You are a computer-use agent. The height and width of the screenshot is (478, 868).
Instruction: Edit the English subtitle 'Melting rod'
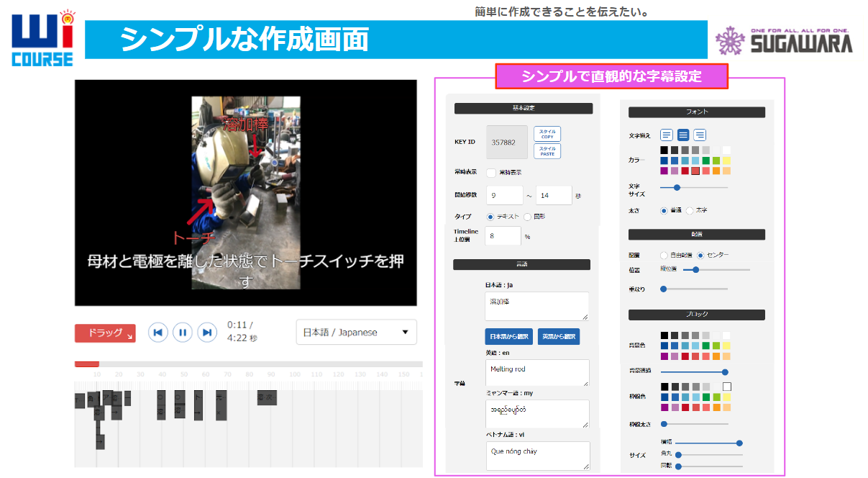tap(536, 373)
